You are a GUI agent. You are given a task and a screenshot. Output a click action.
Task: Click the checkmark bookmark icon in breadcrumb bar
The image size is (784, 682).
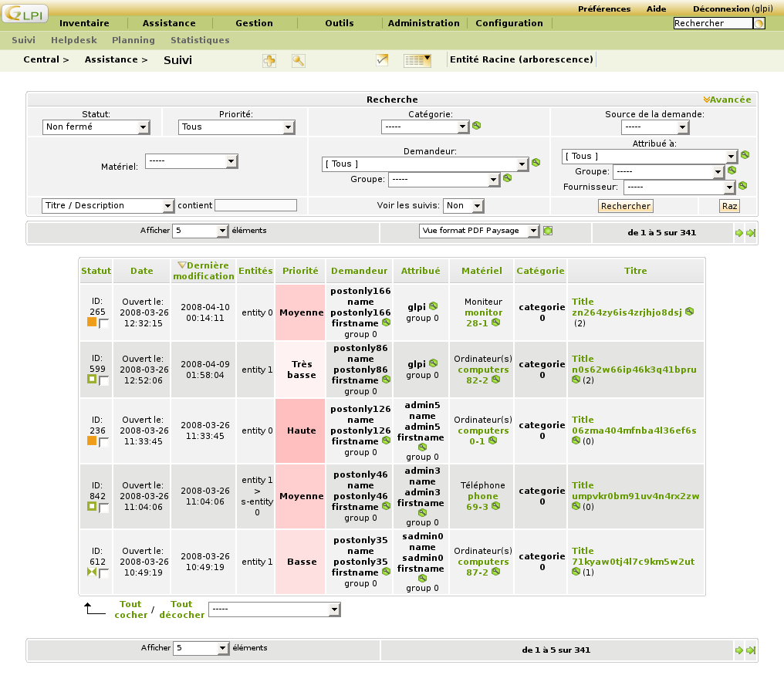[382, 60]
